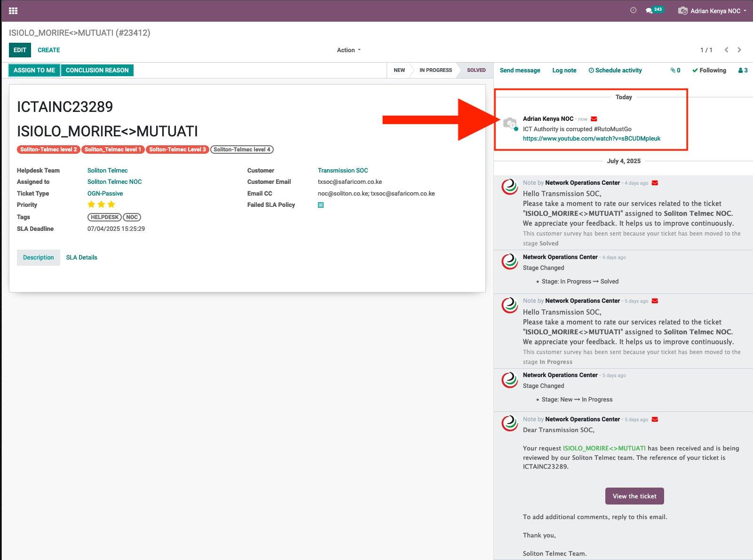
Task: Go to previous record with left chevron
Action: coord(726,50)
